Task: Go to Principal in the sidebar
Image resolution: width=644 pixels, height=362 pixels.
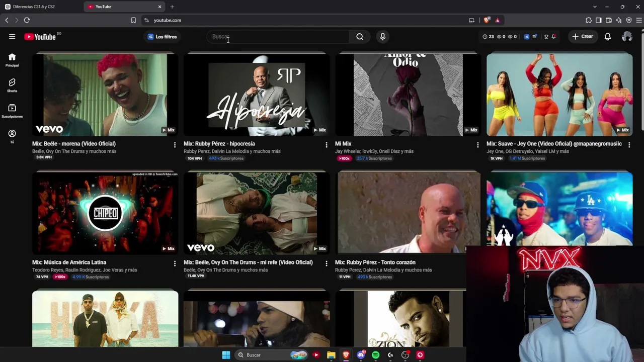Action: pyautogui.click(x=12, y=60)
